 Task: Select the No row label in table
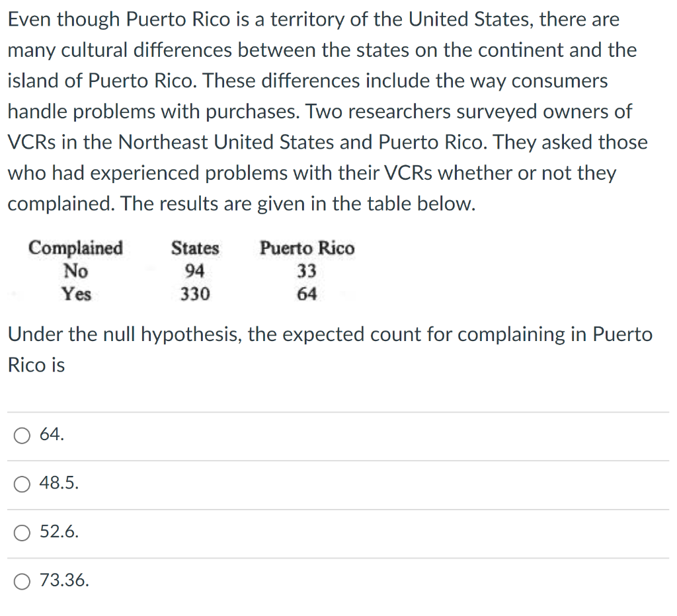pos(76,271)
